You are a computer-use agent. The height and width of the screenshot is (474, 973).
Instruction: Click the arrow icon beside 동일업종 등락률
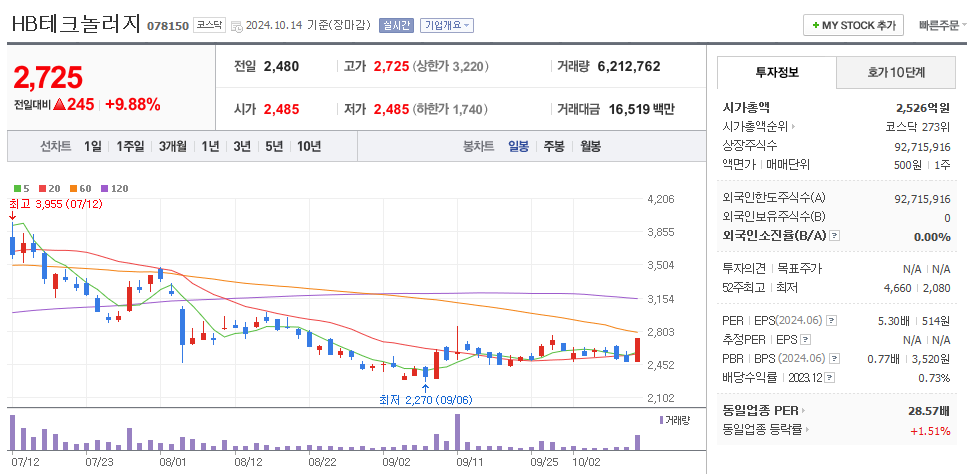[x=807, y=429]
